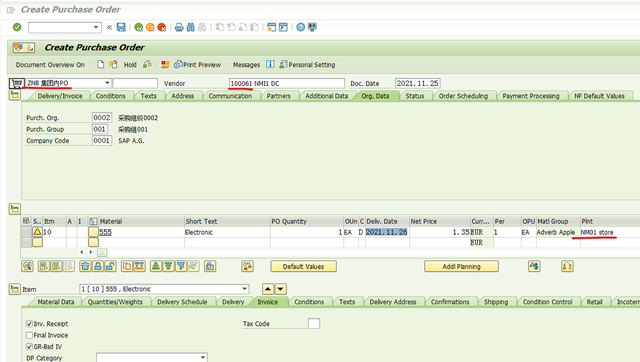
Task: Click the unlock item icon
Action: point(110,267)
